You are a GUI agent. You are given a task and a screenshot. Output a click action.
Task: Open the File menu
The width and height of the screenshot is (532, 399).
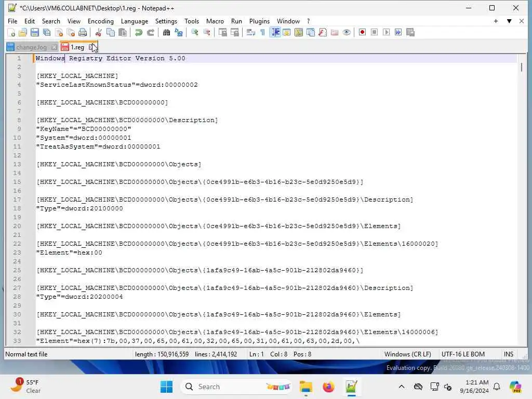coord(12,21)
